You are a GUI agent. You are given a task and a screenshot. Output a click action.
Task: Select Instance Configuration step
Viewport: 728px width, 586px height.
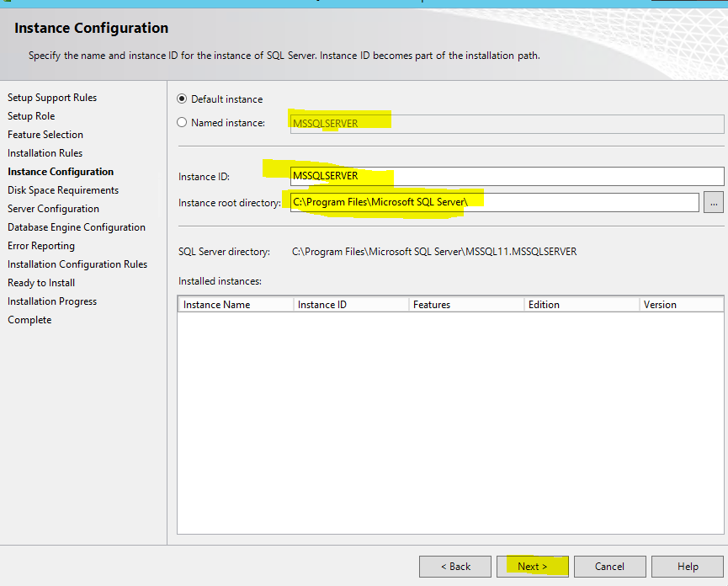61,172
